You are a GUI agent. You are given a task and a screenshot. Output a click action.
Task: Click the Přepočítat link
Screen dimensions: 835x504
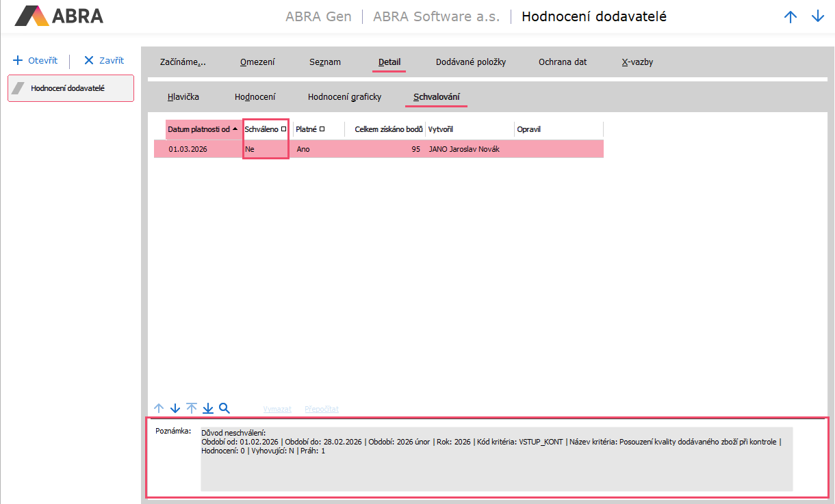point(322,409)
